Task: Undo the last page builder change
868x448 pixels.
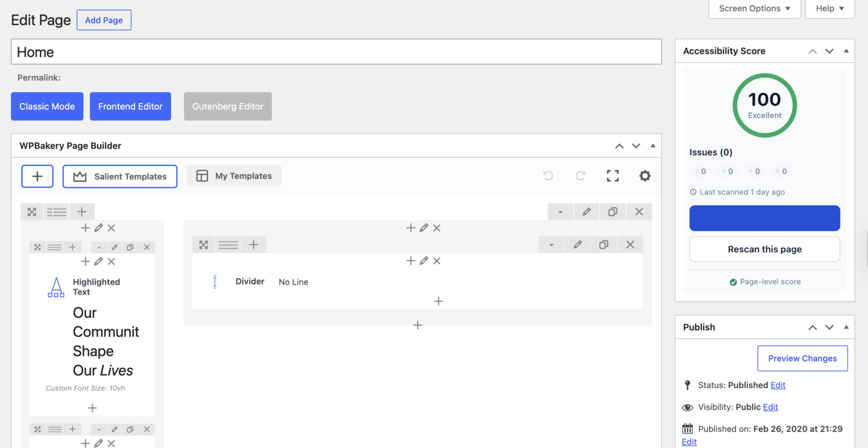Action: tap(548, 176)
